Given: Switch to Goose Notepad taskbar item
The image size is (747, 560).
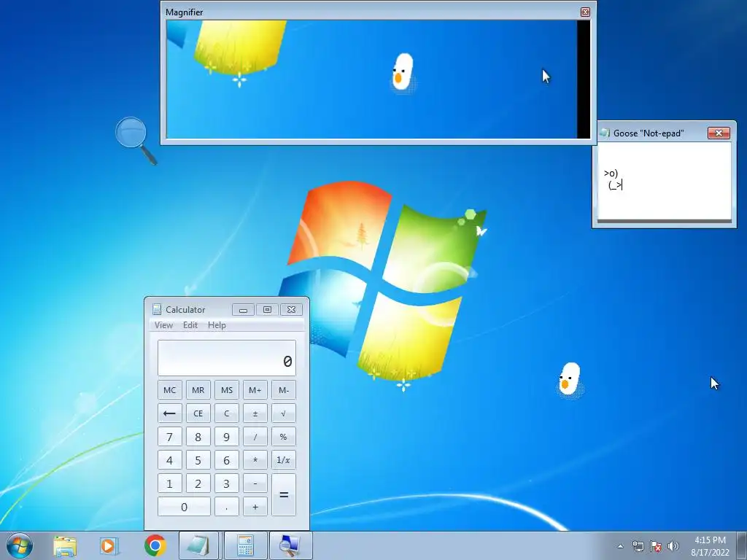Looking at the screenshot, I should (198, 545).
